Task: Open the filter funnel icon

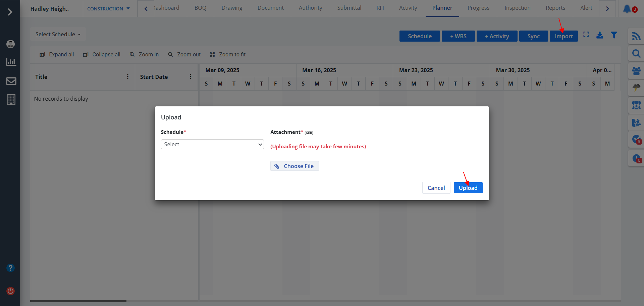Action: point(614,35)
